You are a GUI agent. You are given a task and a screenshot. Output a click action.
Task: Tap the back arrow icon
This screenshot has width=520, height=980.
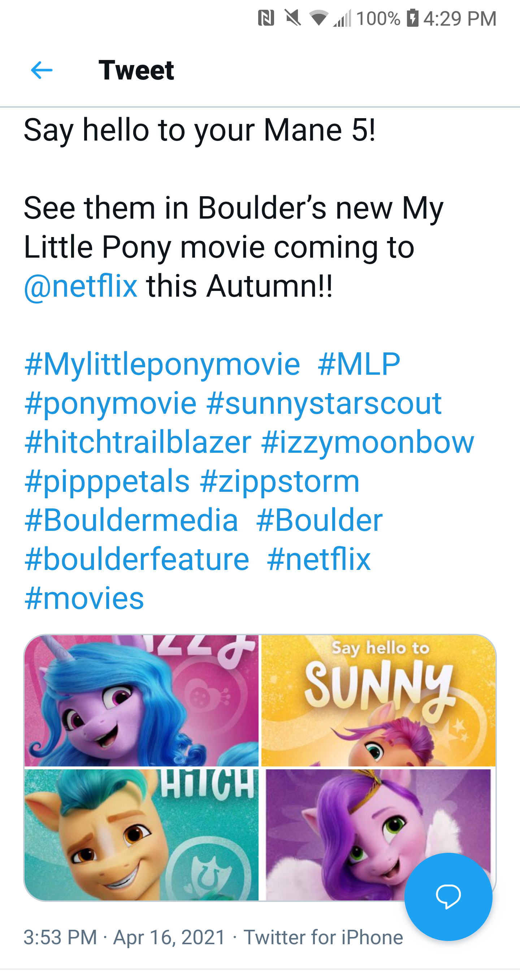[x=42, y=70]
